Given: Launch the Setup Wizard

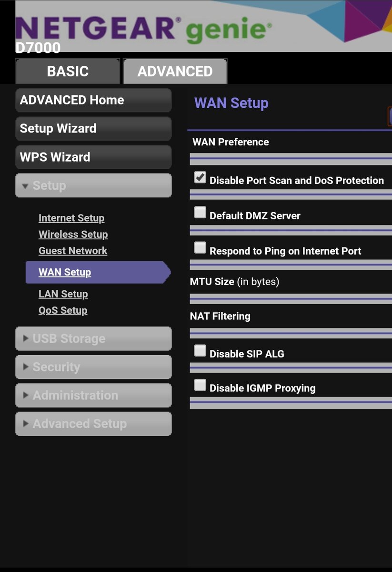Looking at the screenshot, I should (93, 129).
